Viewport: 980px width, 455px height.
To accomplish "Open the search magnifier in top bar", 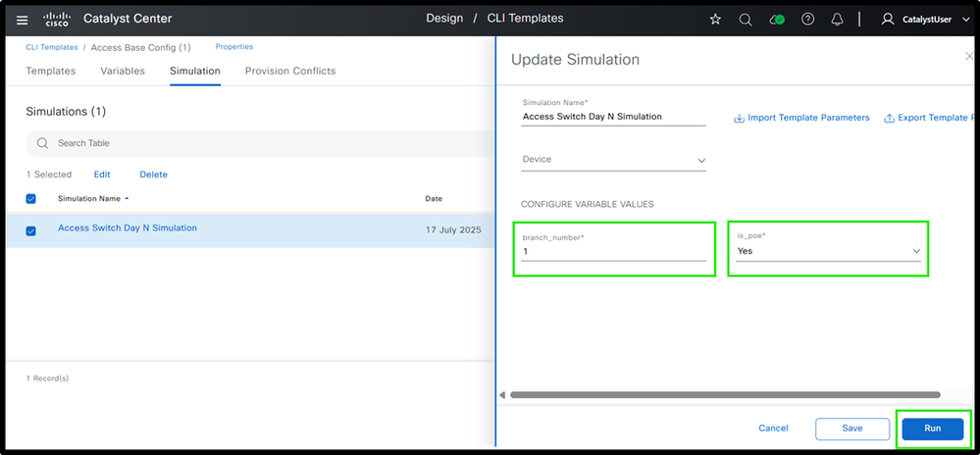I will coord(746,19).
